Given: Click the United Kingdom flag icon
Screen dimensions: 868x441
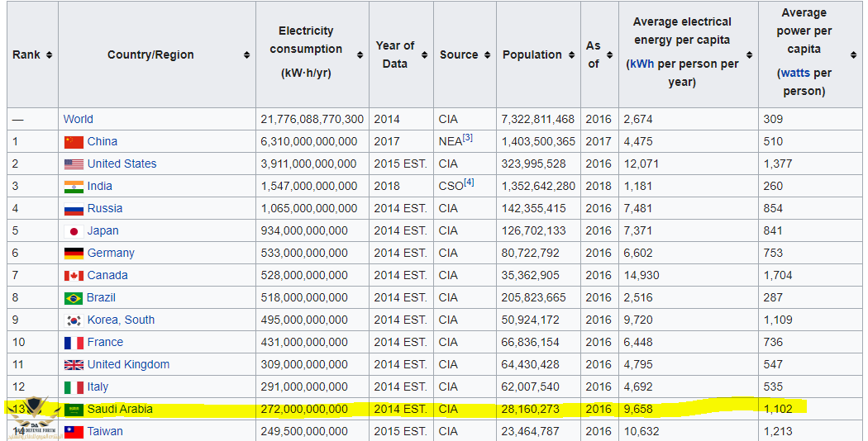Looking at the screenshot, I should [74, 365].
